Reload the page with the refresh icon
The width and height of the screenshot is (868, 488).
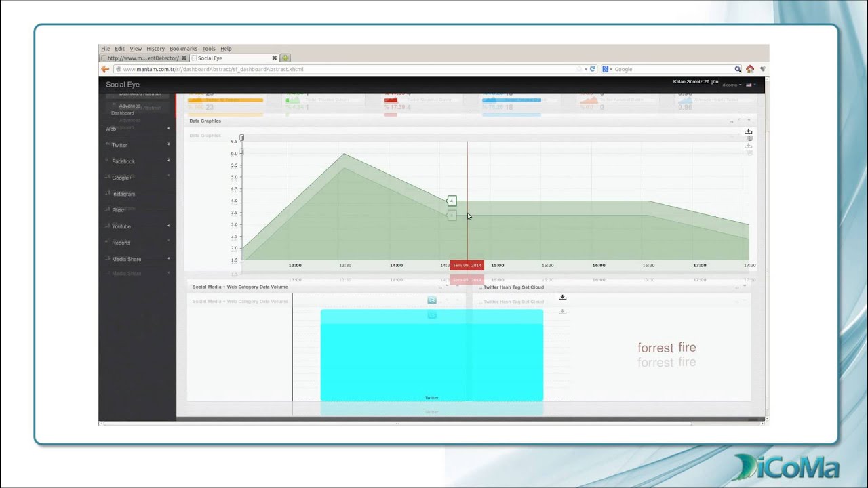[593, 69]
